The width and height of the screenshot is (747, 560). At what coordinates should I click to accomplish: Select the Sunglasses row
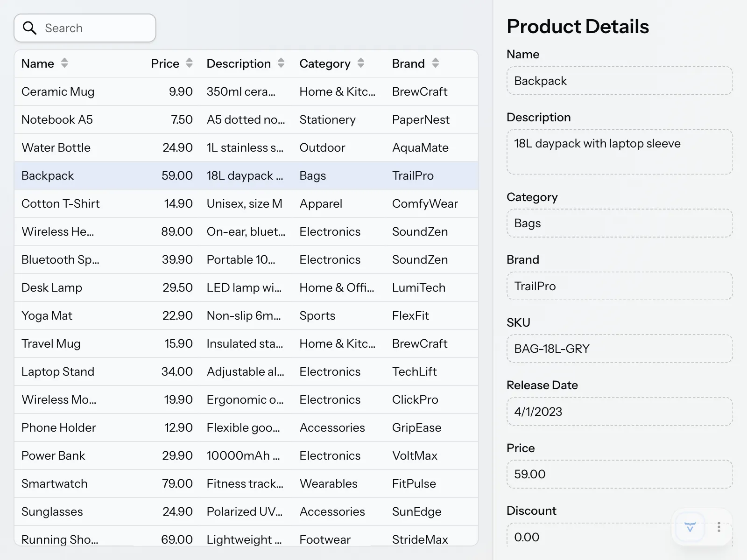(x=246, y=511)
